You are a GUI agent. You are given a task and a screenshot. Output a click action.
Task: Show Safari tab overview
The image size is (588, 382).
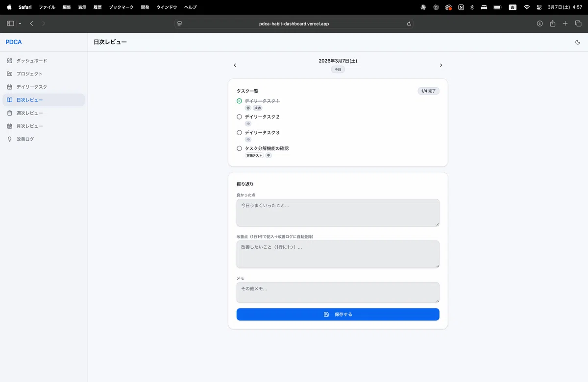pos(578,24)
